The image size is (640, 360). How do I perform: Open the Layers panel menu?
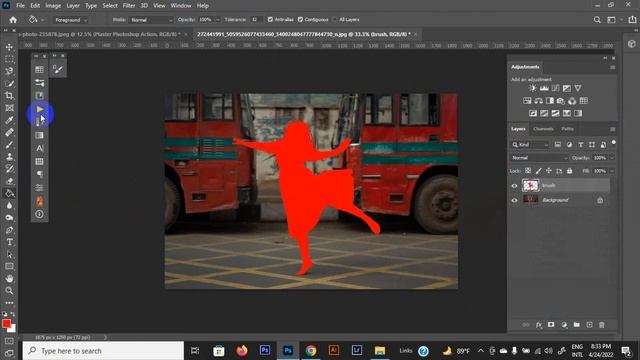pos(613,129)
